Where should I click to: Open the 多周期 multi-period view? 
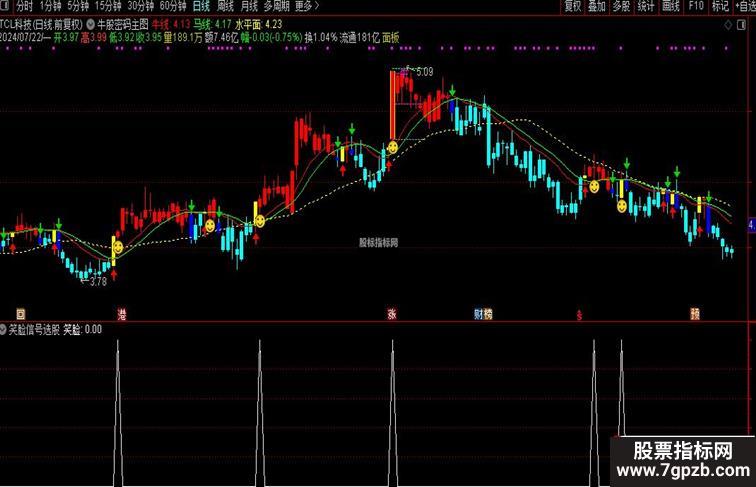pos(276,6)
